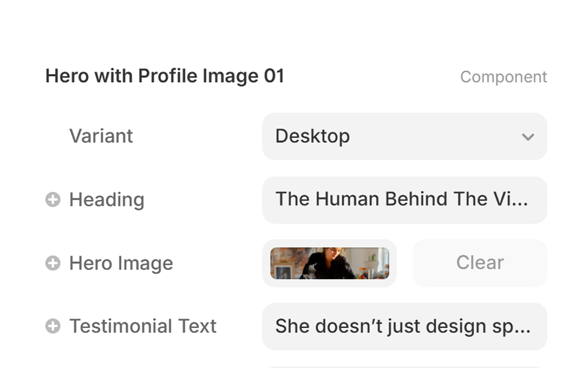Click the partially visible field at the bottom
Viewport: 588px width, 368px height.
tap(404, 366)
